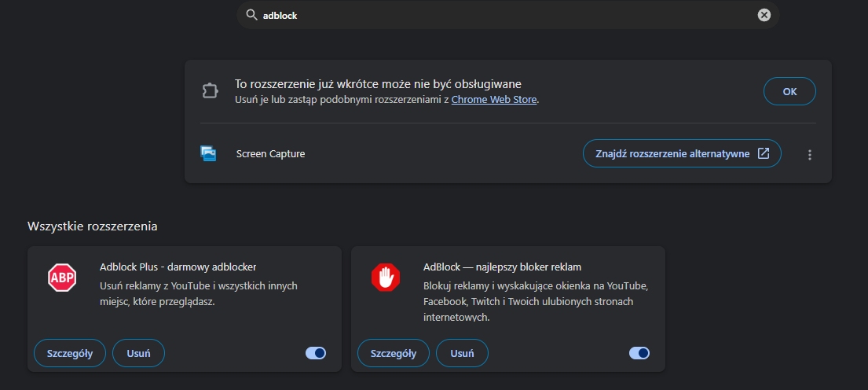Click the extension puzzle-piece warning icon
Viewport: 868px width, 390px height.
click(x=209, y=91)
